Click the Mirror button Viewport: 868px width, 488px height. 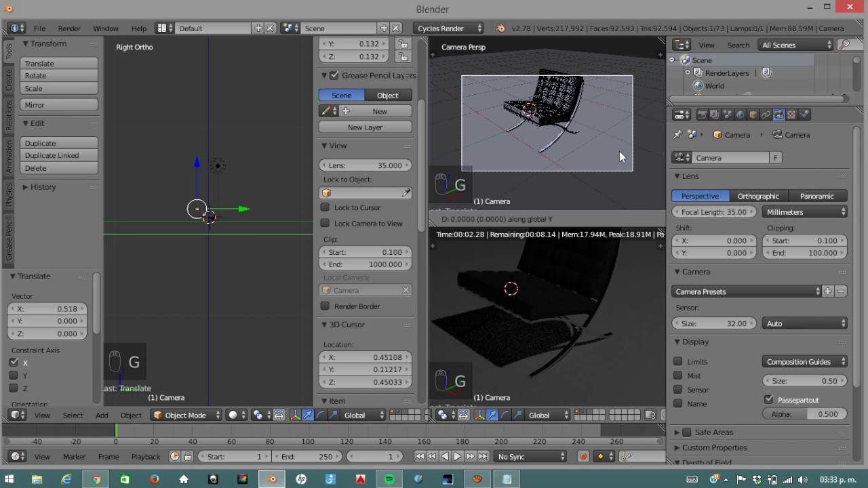point(59,105)
